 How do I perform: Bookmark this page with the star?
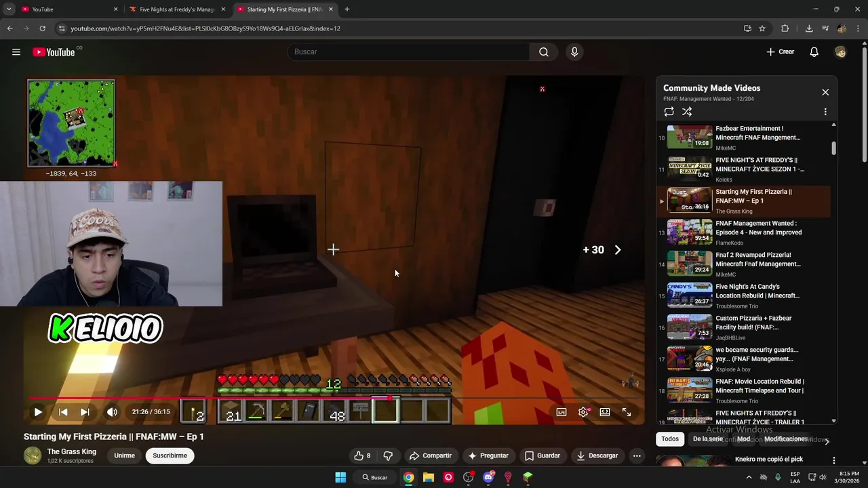[x=762, y=28]
